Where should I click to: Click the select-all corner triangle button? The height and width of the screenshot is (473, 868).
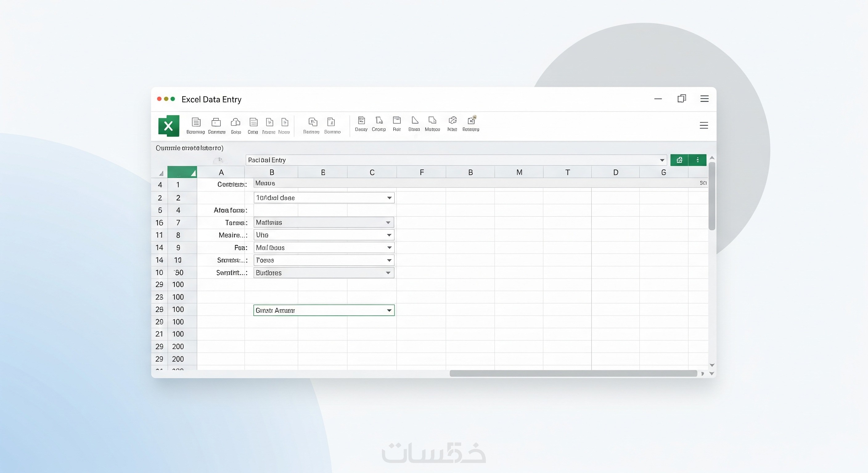[161, 173]
